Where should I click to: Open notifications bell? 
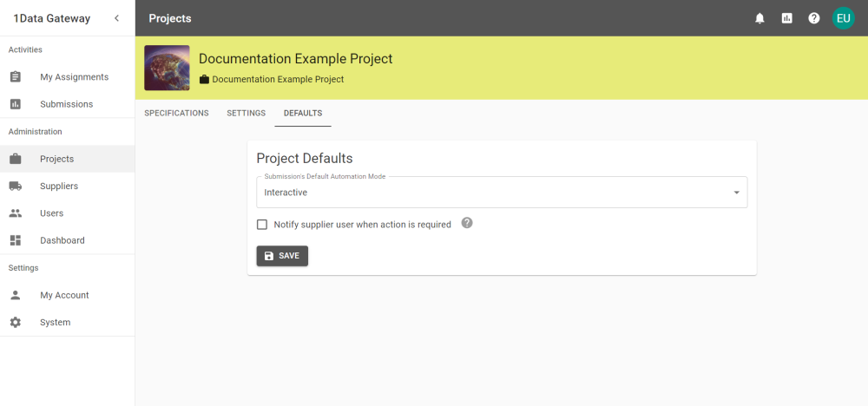759,18
